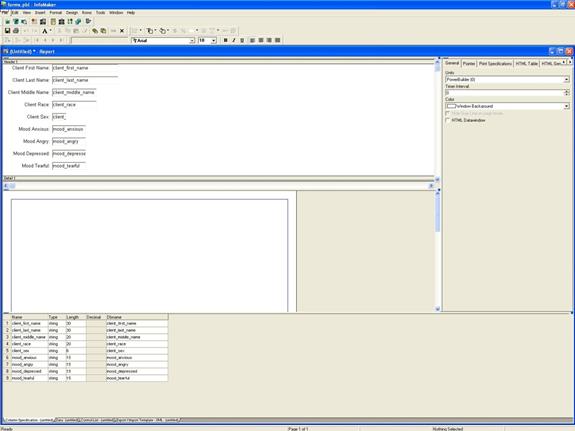Click the 'Client First Name:' label
575x431 pixels.
[30, 68]
